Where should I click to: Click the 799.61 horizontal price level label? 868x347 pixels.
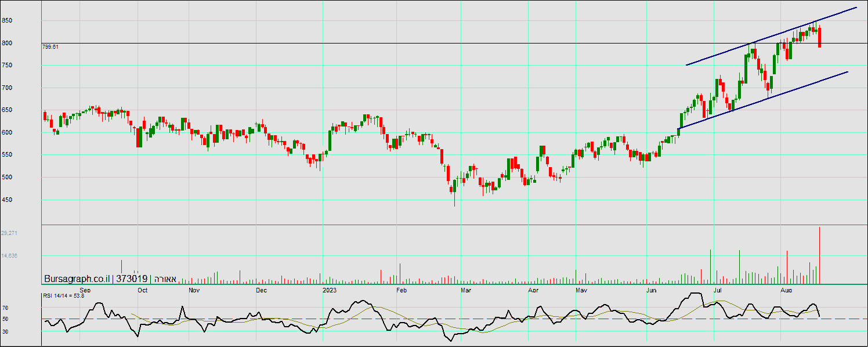click(x=50, y=47)
